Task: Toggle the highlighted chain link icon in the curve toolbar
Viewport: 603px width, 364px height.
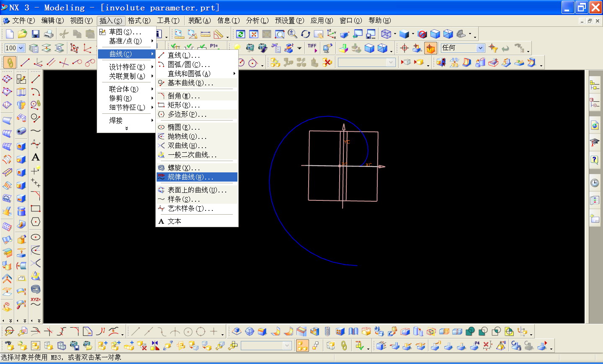Action: point(10,62)
